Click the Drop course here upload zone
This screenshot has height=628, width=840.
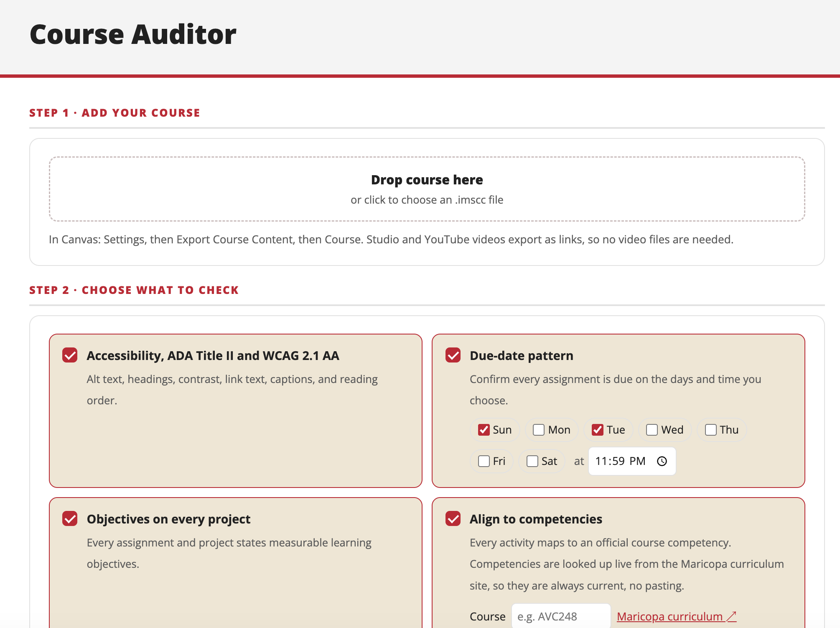pyautogui.click(x=427, y=189)
